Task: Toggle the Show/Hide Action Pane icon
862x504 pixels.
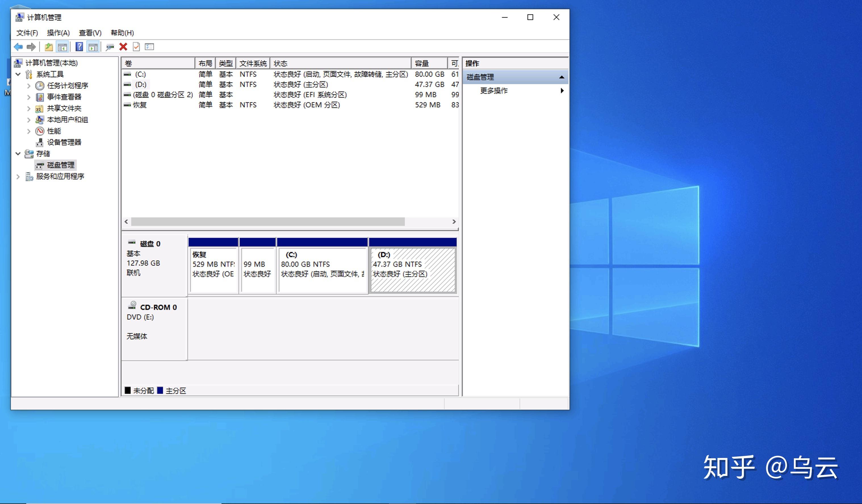Action: (93, 47)
